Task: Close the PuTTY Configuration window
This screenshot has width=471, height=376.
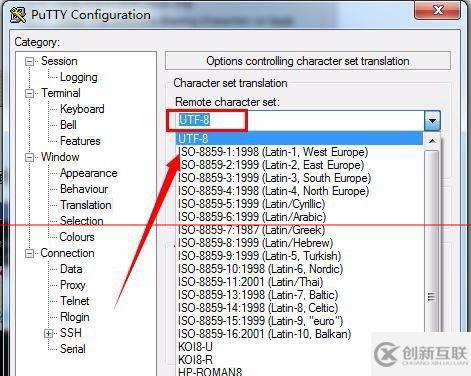Action: coord(438,10)
